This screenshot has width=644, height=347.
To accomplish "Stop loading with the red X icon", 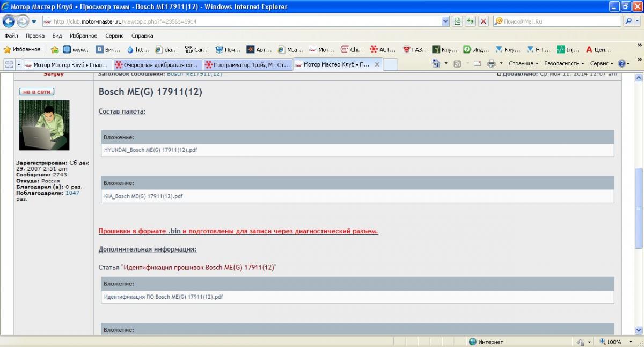I will pyautogui.click(x=484, y=21).
